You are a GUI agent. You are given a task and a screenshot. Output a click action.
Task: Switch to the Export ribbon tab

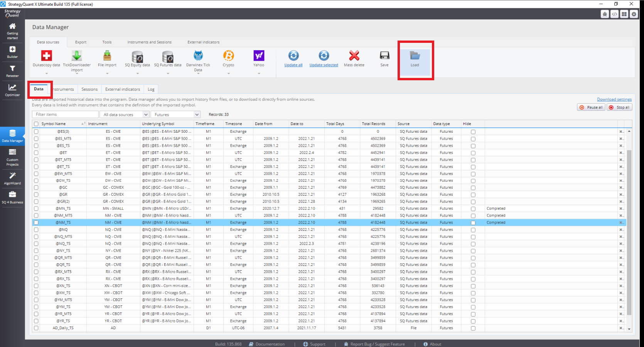(x=81, y=42)
